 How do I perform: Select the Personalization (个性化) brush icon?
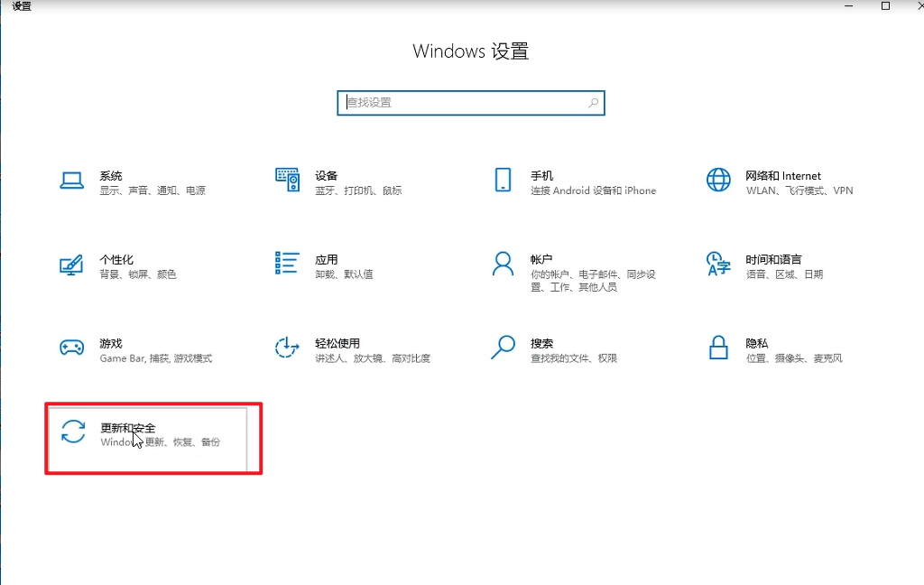click(72, 264)
